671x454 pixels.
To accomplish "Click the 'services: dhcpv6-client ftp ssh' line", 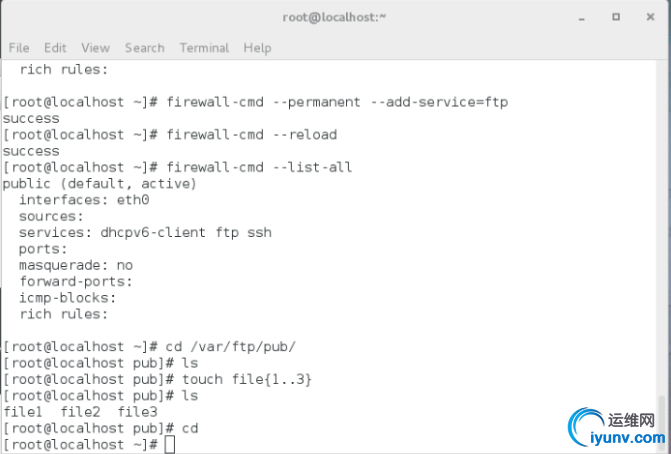I will click(x=145, y=233).
